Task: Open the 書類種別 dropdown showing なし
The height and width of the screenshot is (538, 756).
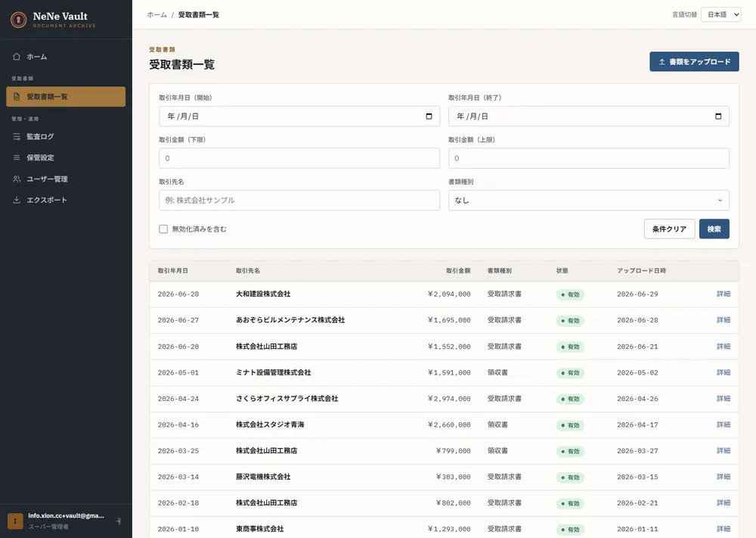Action: point(589,201)
